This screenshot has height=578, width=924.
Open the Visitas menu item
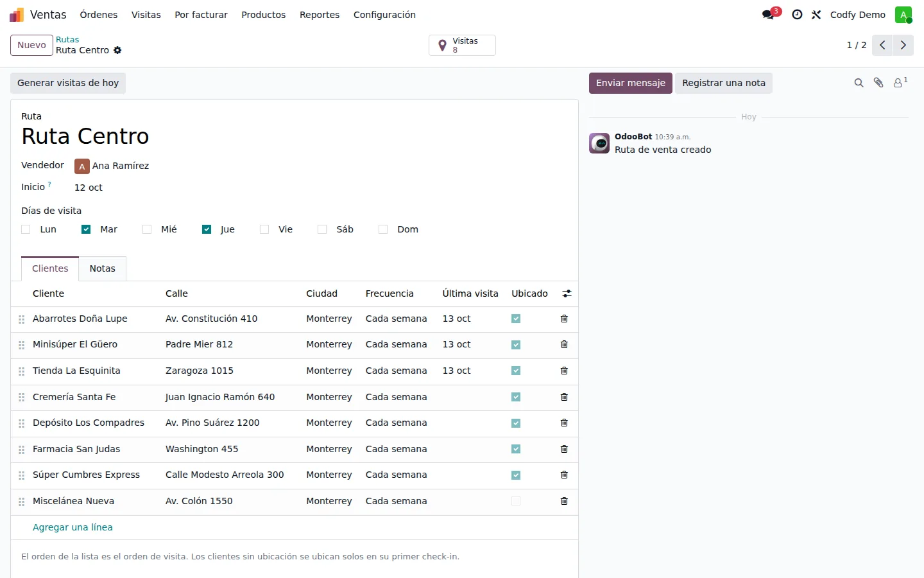click(x=146, y=15)
